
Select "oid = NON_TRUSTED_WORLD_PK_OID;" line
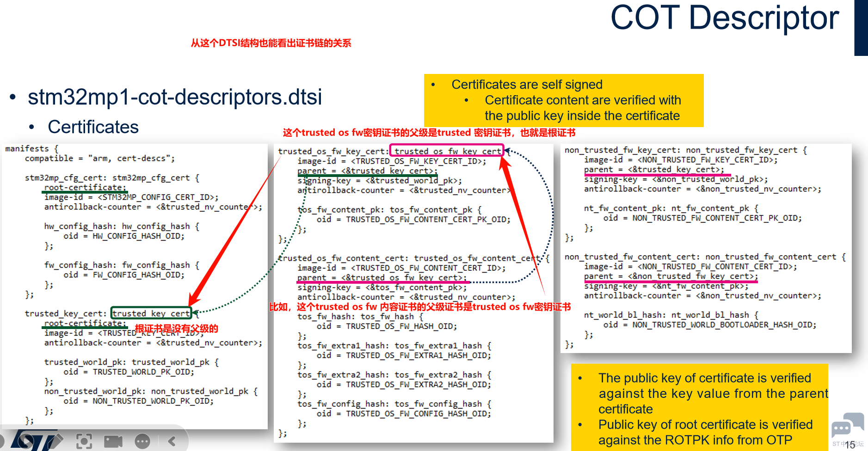(x=139, y=401)
